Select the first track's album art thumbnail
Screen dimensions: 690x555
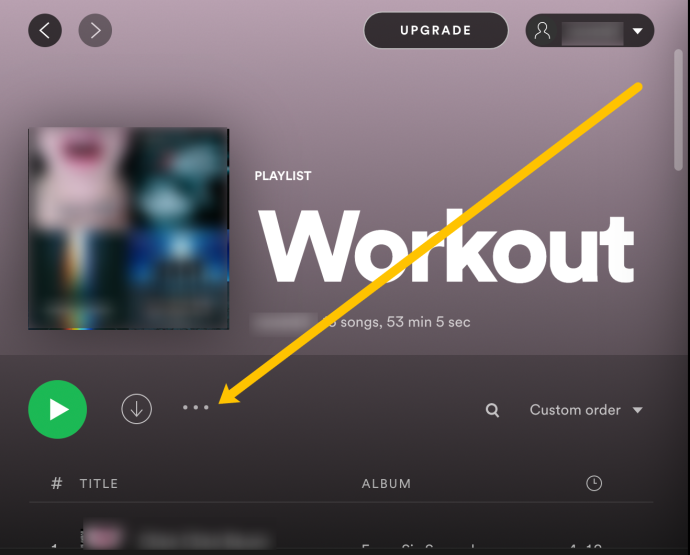(104, 535)
